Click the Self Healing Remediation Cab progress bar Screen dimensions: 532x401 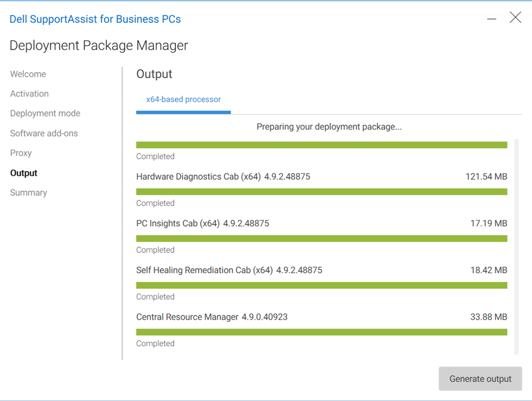click(321, 285)
